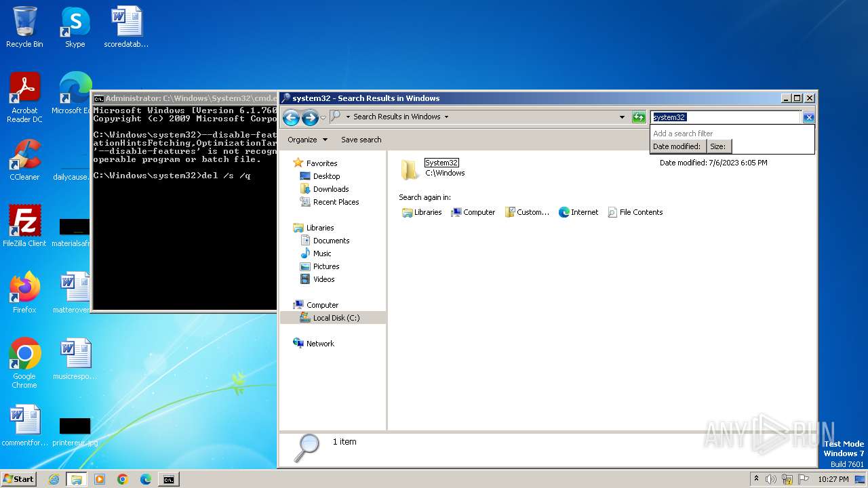Click Save search button
The height and width of the screenshot is (488, 868).
click(x=361, y=140)
